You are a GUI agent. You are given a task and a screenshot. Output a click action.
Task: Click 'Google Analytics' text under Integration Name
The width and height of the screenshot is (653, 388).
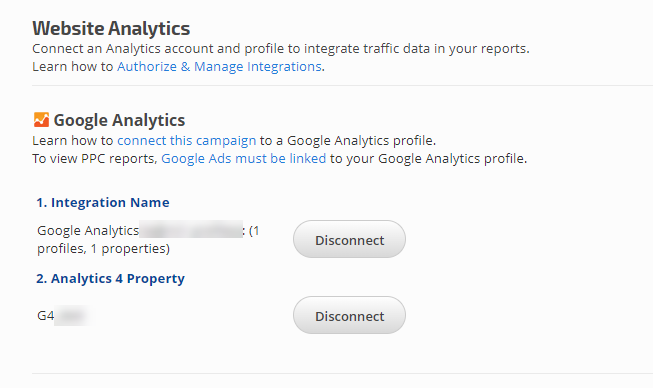tap(88, 231)
